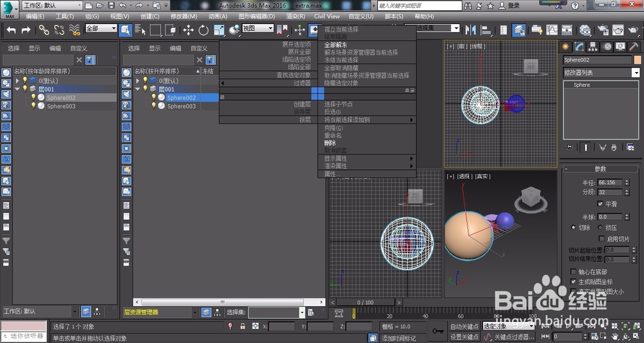This screenshot has width=644, height=343.
Task: Switch to the Create command panel tab
Action: pyautogui.click(x=565, y=47)
